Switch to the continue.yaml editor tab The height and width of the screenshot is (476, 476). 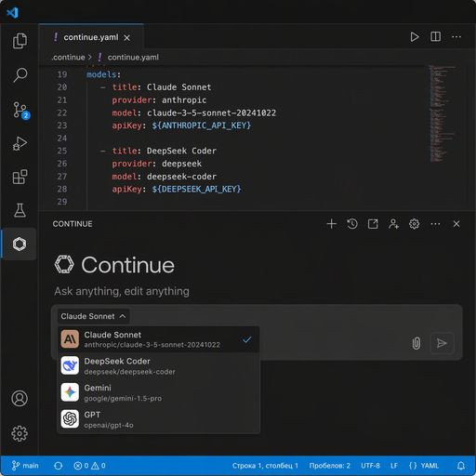[x=91, y=37]
